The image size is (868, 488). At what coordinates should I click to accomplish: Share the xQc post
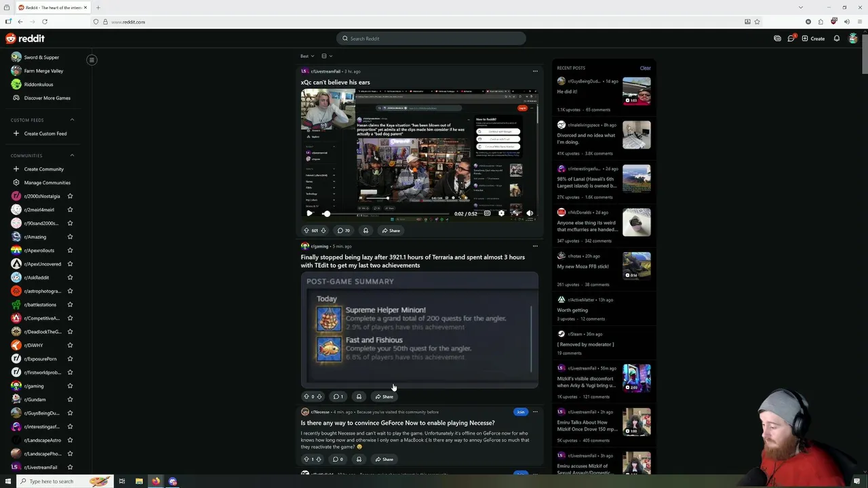click(391, 230)
